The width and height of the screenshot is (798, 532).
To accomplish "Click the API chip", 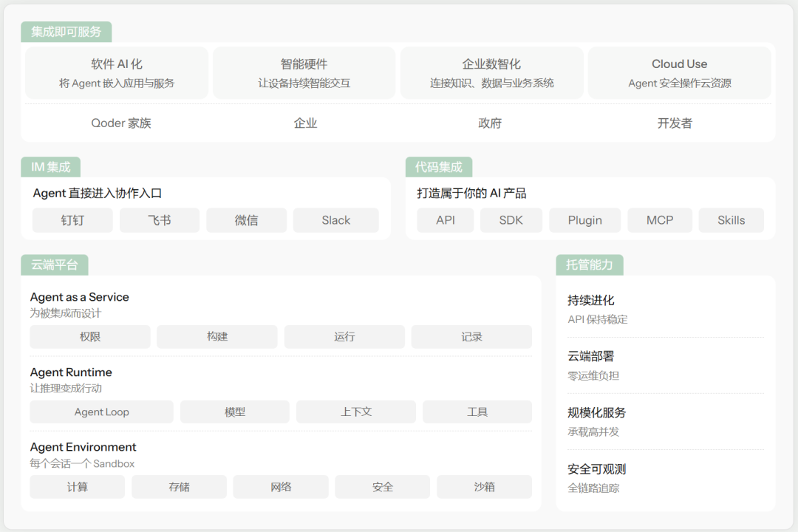I will tap(446, 220).
